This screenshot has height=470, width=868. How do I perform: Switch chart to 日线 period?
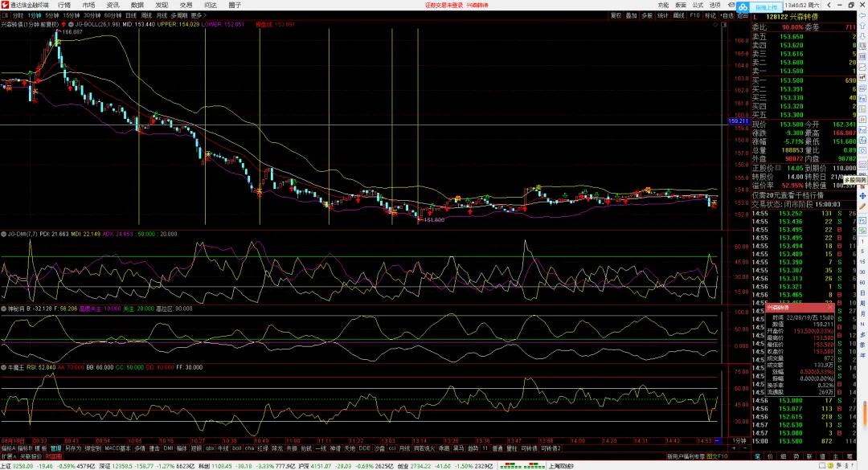tap(130, 15)
